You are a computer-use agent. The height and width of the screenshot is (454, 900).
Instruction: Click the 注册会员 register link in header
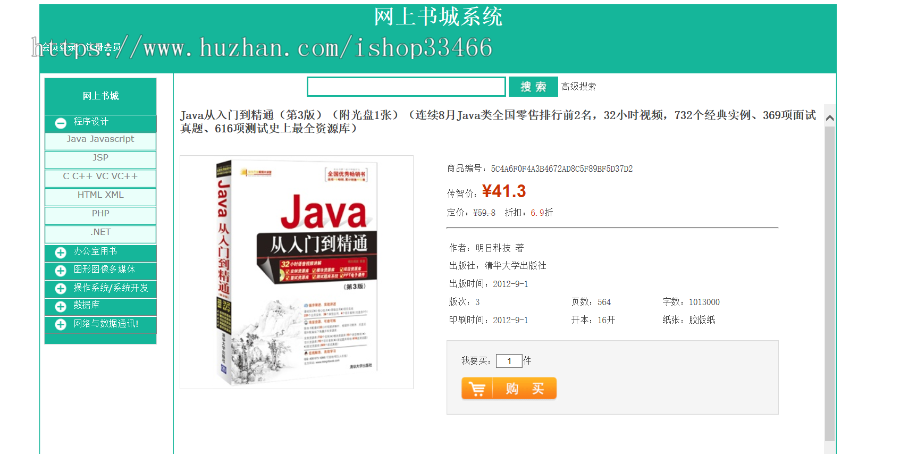pyautogui.click(x=104, y=48)
